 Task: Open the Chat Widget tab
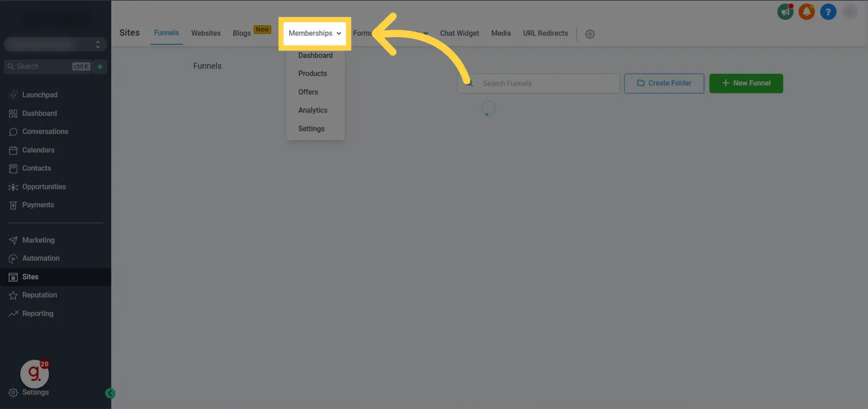click(459, 33)
